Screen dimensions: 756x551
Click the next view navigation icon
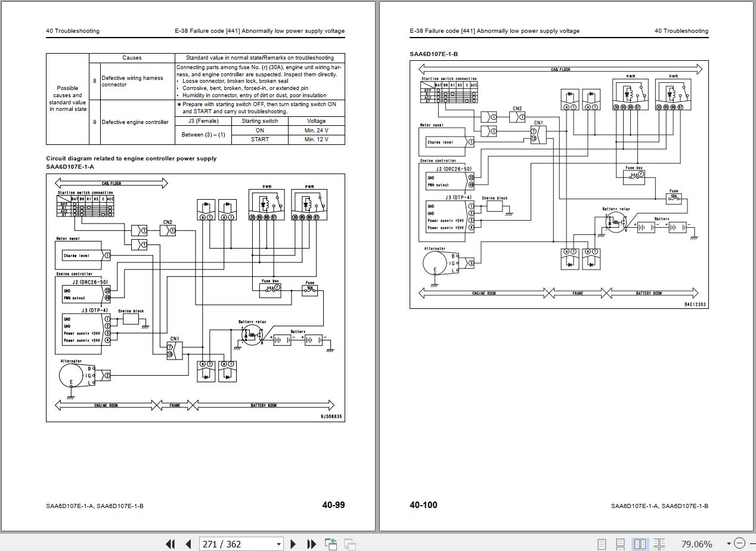tap(350, 544)
